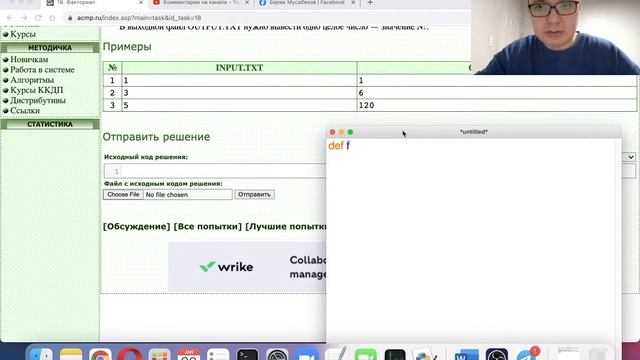Open the Ссылки sidebar link
640x360 pixels.
pyautogui.click(x=25, y=111)
